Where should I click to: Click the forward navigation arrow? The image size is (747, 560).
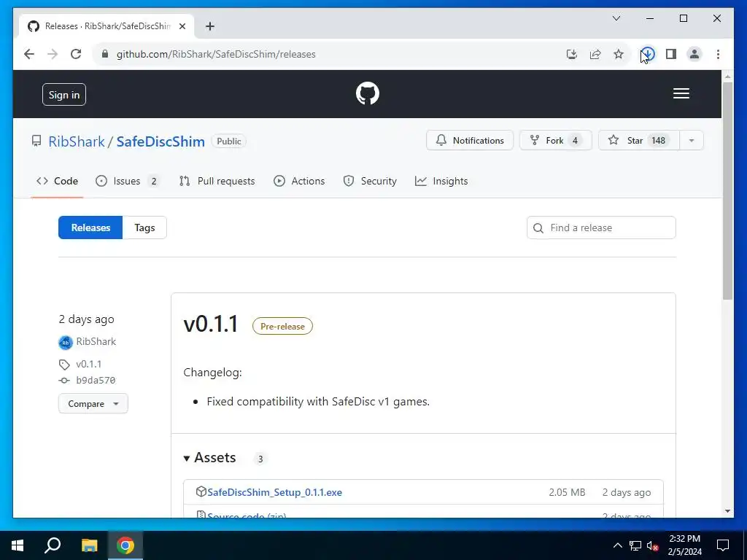pyautogui.click(x=53, y=54)
